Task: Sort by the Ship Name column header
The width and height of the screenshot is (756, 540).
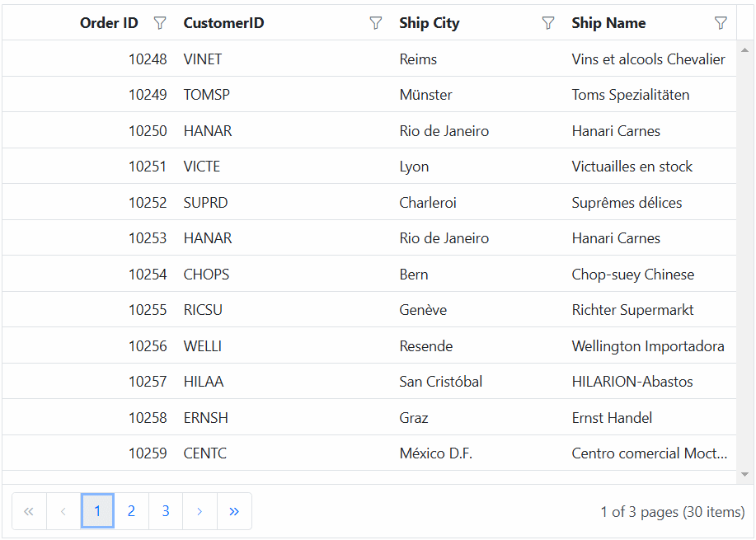Action: click(608, 23)
